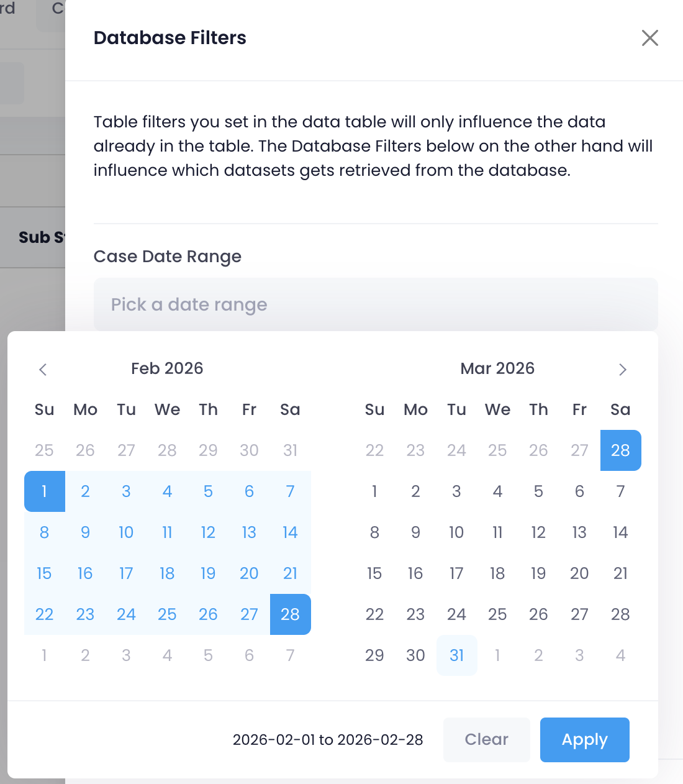The height and width of the screenshot is (784, 683).
Task: Choose March 31 in the Mar 2026 calendar
Action: coord(456,655)
